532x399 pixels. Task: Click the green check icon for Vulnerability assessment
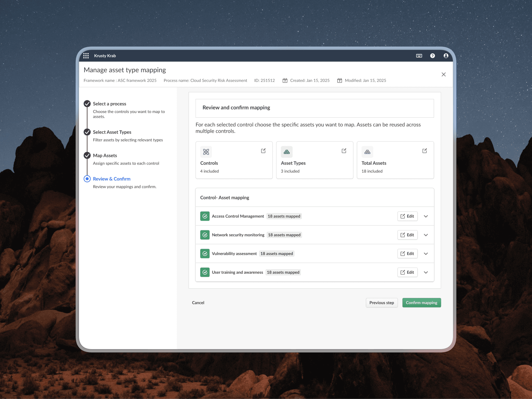pyautogui.click(x=205, y=254)
